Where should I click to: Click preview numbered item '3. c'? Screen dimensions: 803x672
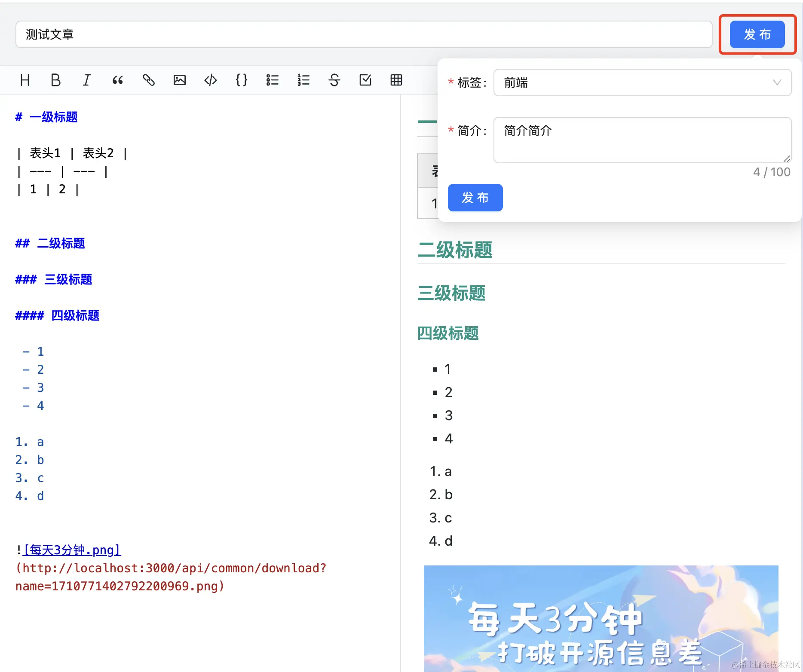click(441, 517)
